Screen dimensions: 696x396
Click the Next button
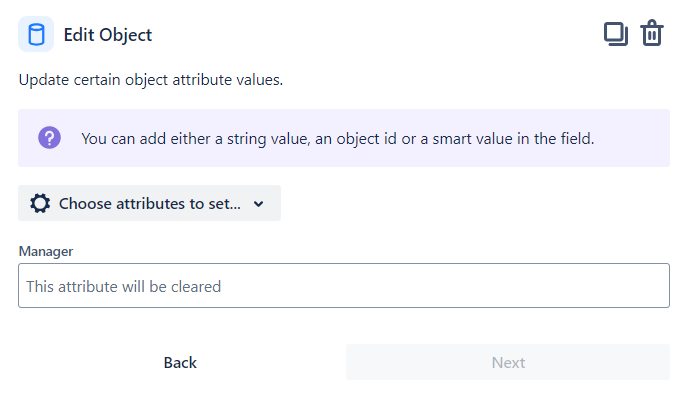pyautogui.click(x=508, y=362)
